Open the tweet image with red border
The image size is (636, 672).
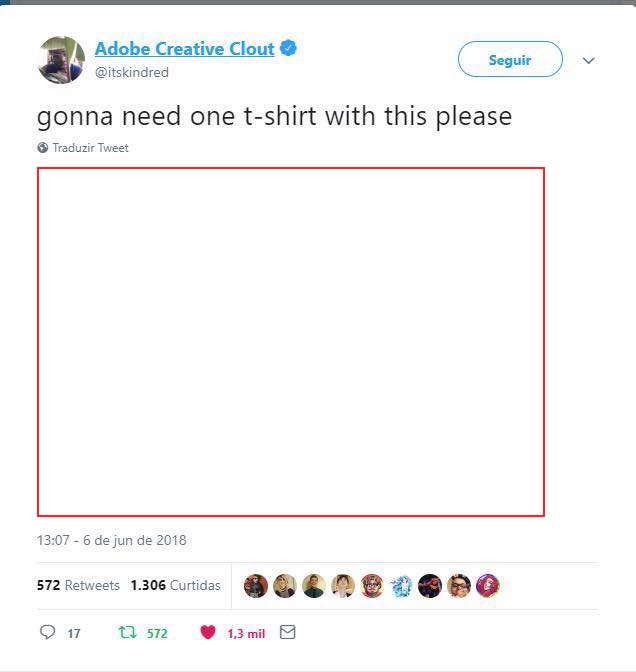291,342
